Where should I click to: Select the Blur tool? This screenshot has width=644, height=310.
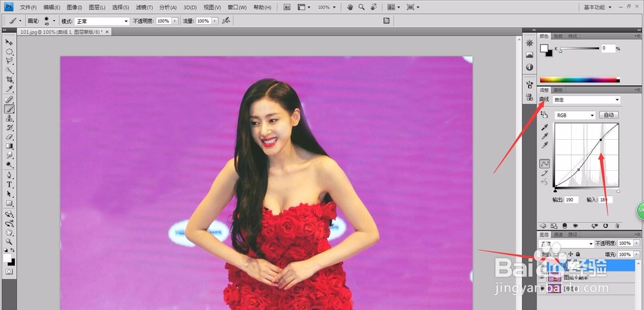click(x=9, y=155)
